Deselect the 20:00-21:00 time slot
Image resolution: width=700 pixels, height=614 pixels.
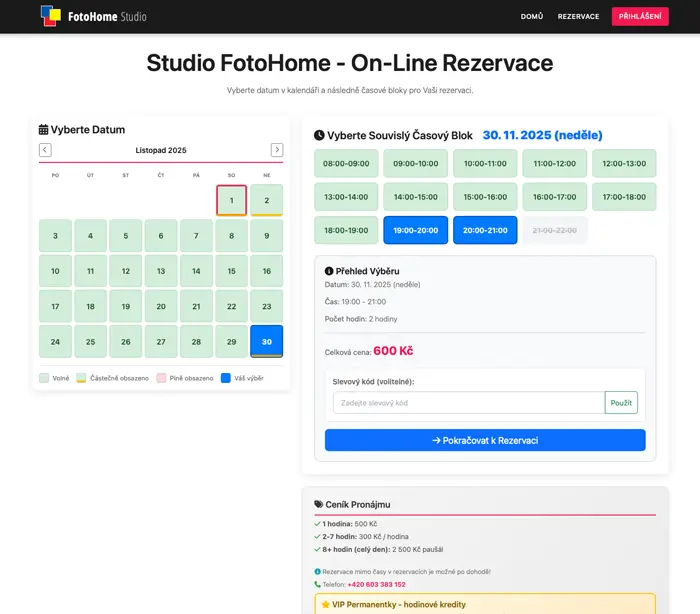click(x=485, y=230)
